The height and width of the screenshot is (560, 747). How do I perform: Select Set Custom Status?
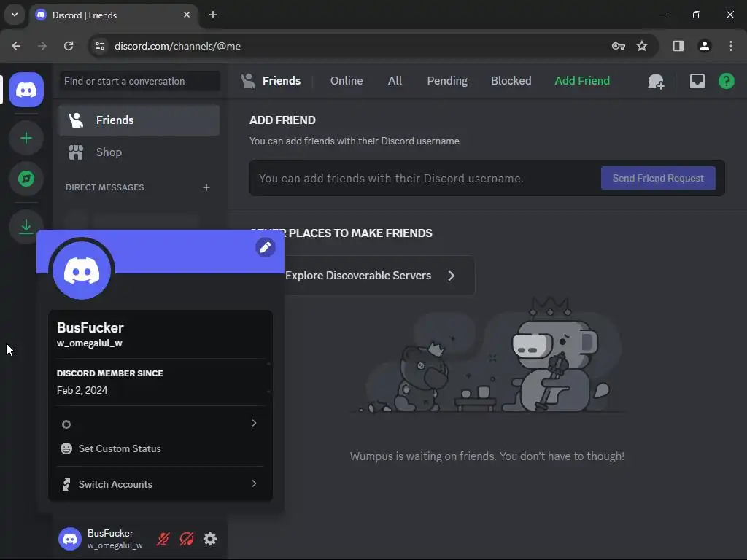point(160,448)
